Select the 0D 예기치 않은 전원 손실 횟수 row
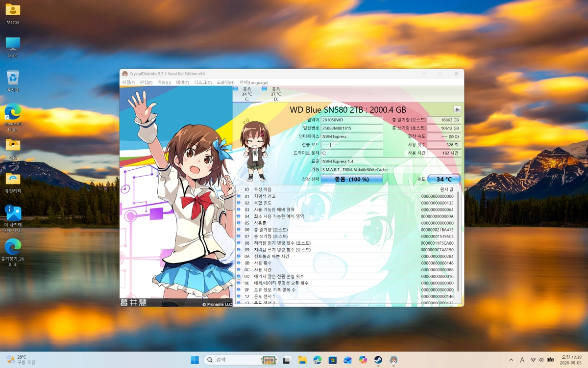 pos(345,276)
